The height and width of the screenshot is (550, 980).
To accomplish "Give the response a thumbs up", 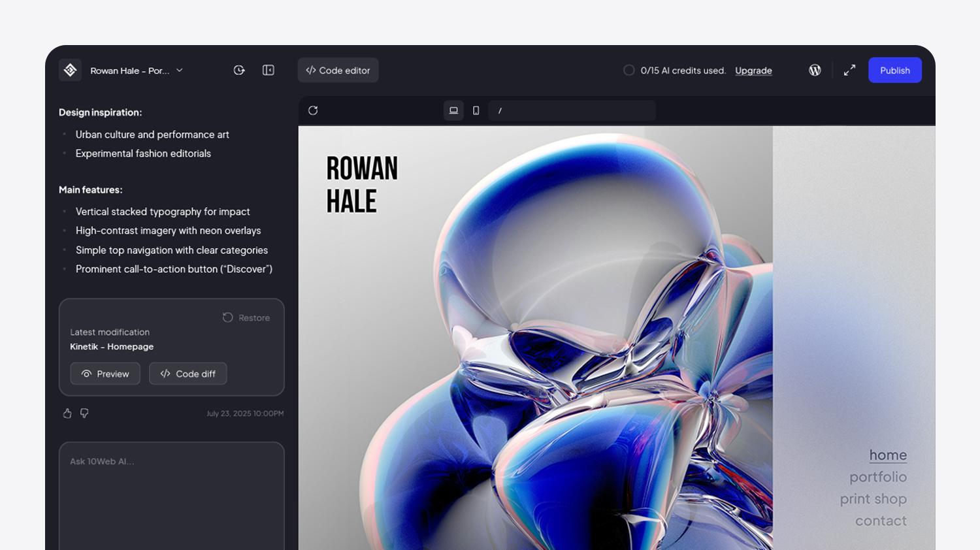I will 67,413.
